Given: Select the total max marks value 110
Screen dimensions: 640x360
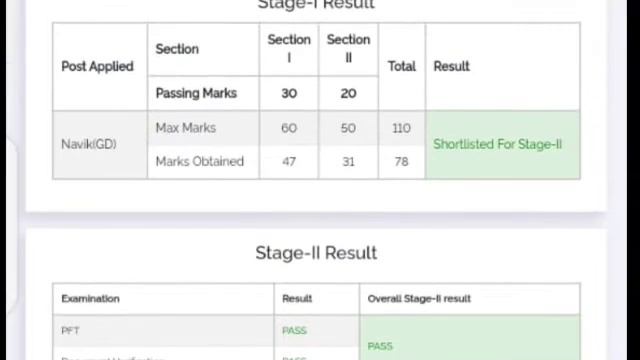Looking at the screenshot, I should click(x=402, y=128).
